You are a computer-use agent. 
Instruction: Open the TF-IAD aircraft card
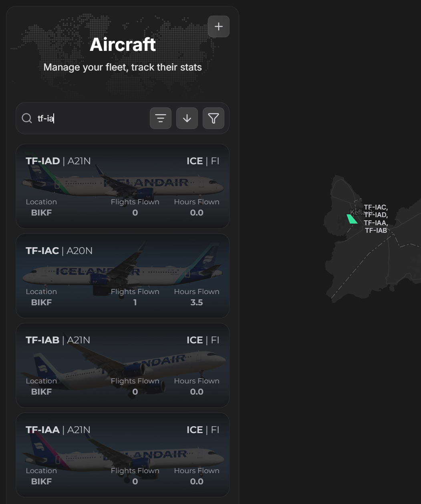coord(123,186)
